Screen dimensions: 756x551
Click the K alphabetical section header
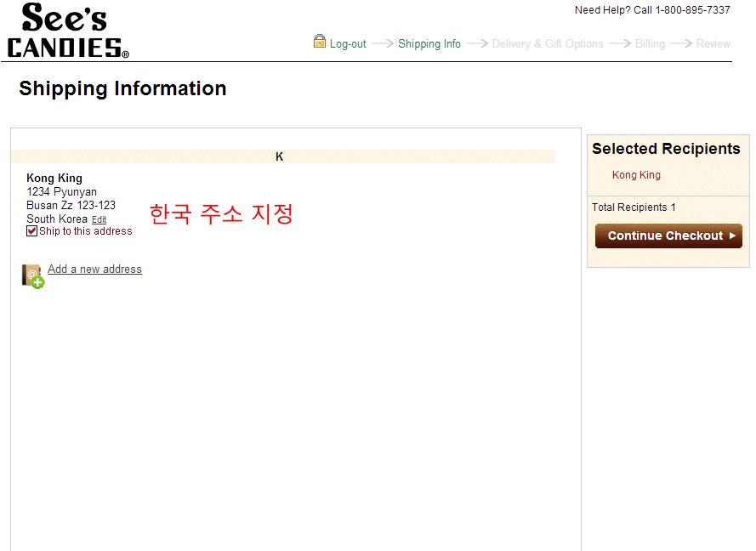279,156
